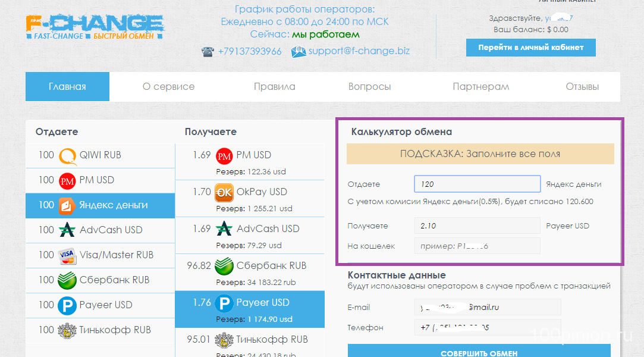
Task: Click the E-mail contact field
Action: click(488, 307)
